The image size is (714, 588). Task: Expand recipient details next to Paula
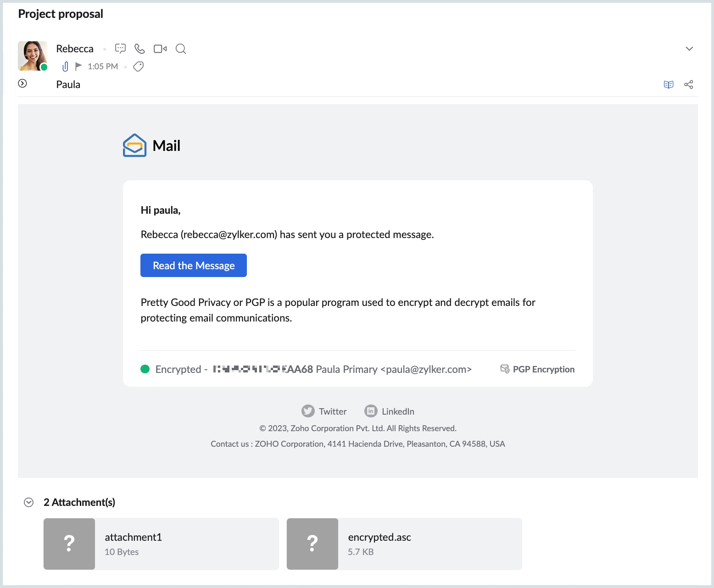pyautogui.click(x=22, y=83)
